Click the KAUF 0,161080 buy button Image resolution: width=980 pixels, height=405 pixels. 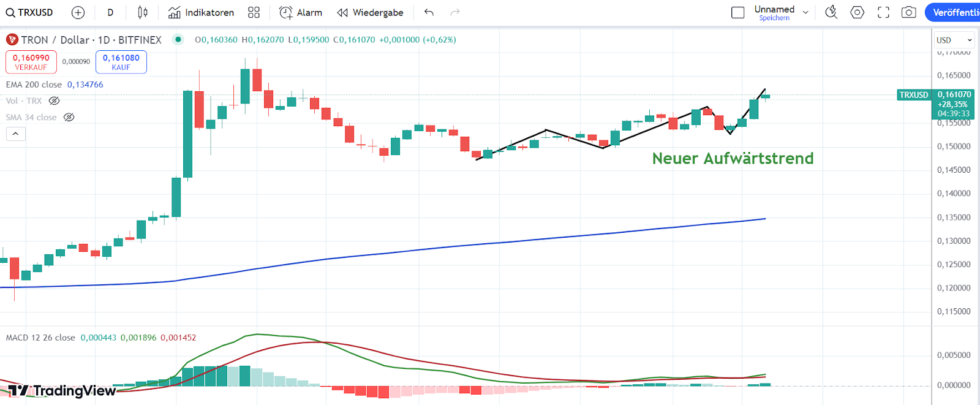point(121,62)
